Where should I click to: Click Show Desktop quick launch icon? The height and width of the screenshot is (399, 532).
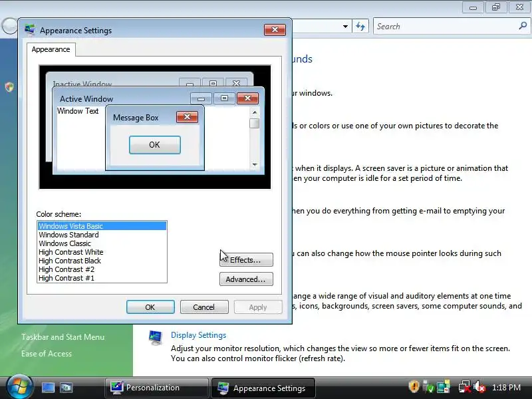[x=48, y=388]
